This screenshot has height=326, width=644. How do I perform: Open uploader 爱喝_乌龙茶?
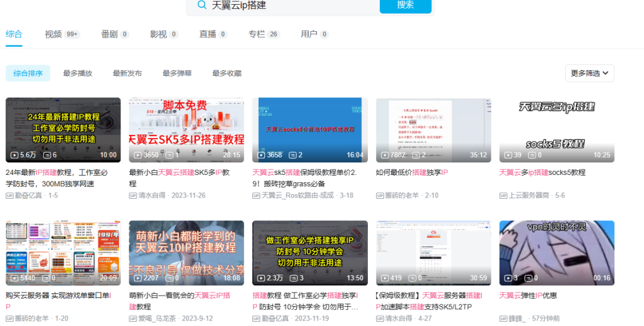point(157,318)
